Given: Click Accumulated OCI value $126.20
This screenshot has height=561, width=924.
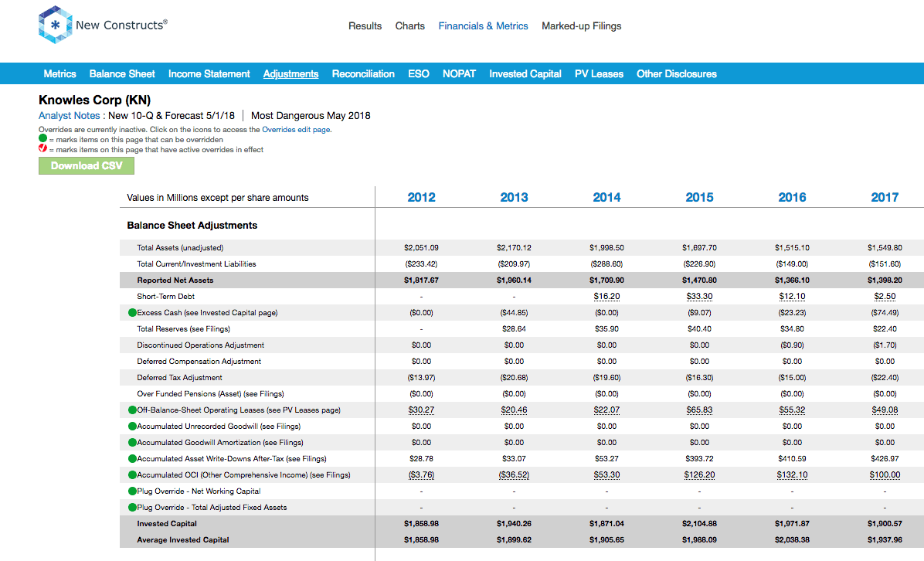Looking at the screenshot, I should point(699,474).
